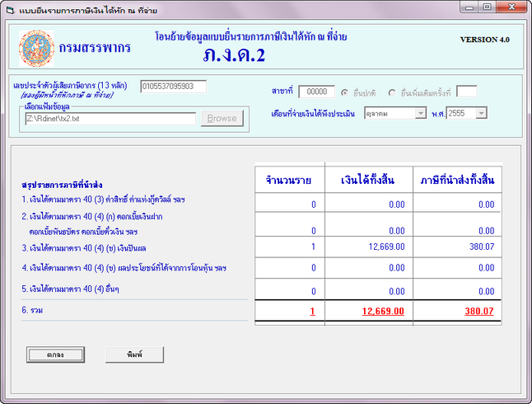Maximize the window
This screenshot has height=404, width=532.
(x=488, y=7)
